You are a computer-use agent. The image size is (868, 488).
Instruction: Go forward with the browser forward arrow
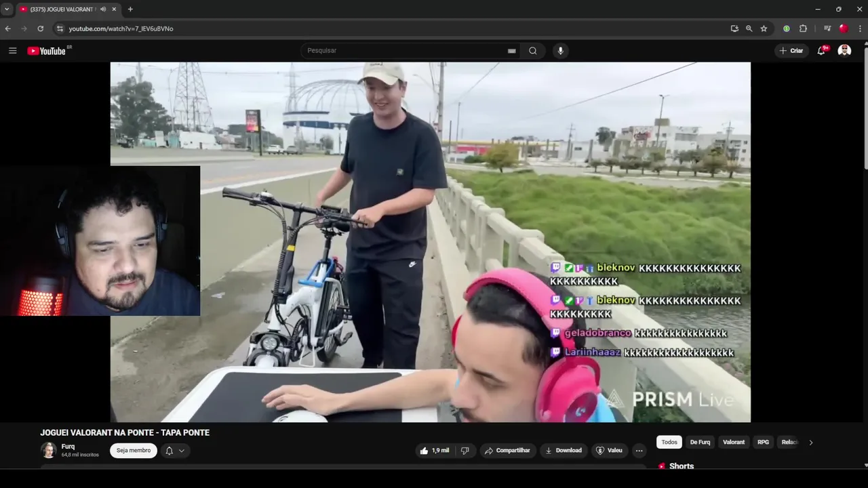(24, 28)
